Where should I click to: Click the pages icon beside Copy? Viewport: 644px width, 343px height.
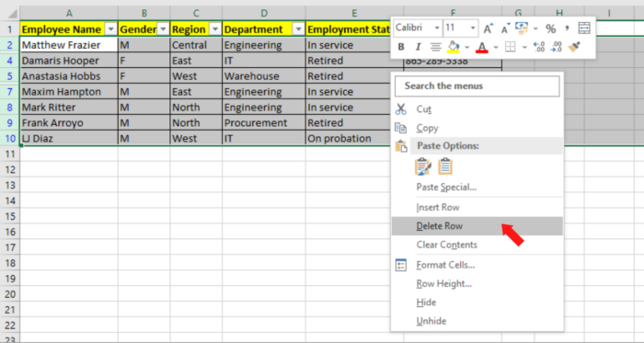pyautogui.click(x=400, y=128)
